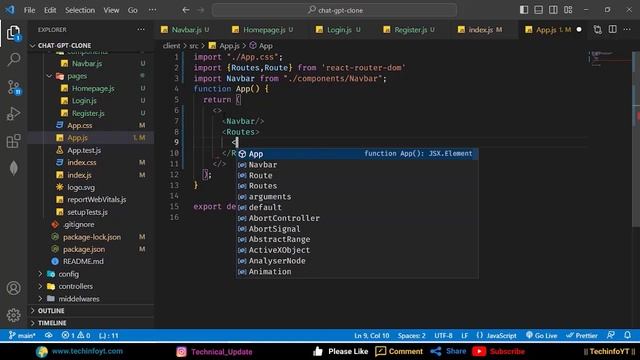Synchronize changes via cloud icon
Screen dimensions: 640x360
49,336
